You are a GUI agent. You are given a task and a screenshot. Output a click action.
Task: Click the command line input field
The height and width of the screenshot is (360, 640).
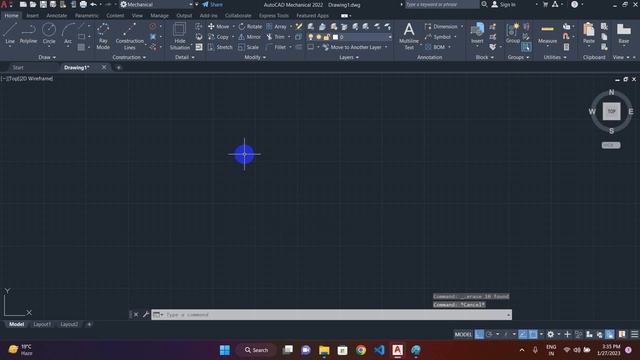[x=331, y=315]
